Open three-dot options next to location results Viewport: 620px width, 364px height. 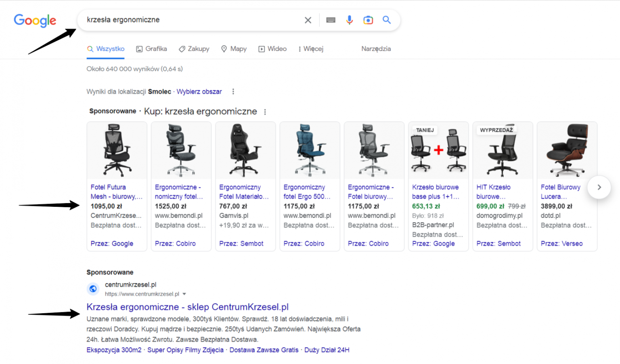pos(233,92)
